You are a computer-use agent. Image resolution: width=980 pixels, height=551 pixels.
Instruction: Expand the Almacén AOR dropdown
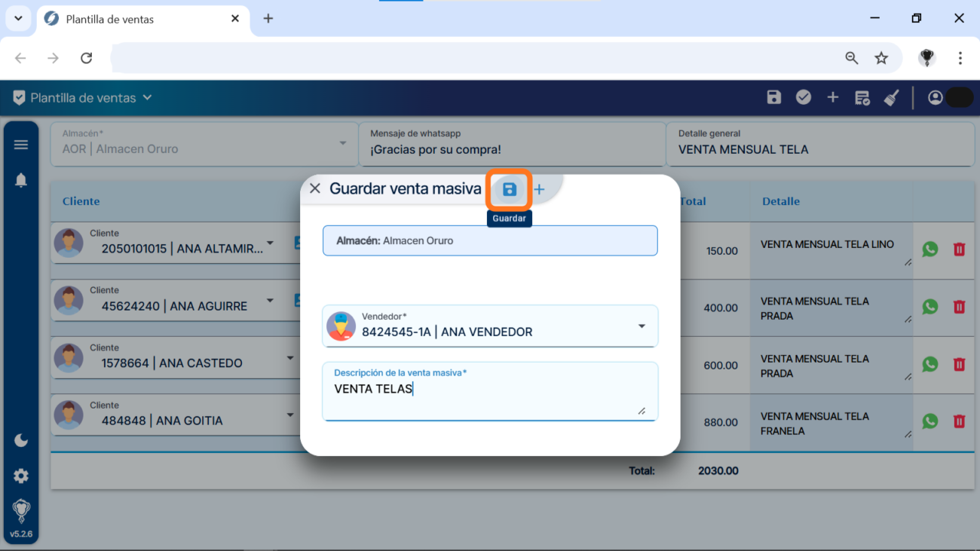click(343, 143)
